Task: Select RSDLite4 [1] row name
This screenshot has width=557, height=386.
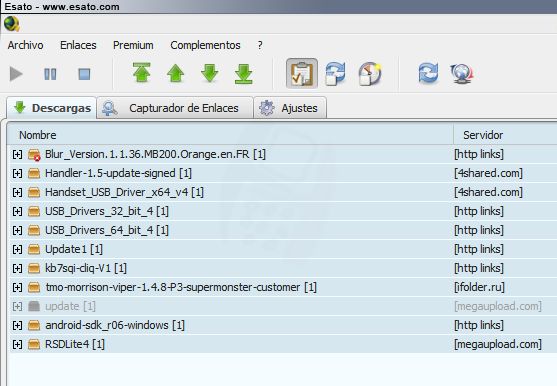Action: click(75, 344)
